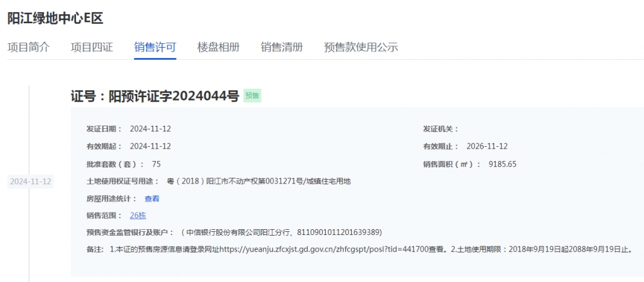Image resolution: width=644 pixels, height=282 pixels.
Task: Click the land certificate text 粤（2018）阳江市不动产权第0031271号
Action: coord(234,182)
